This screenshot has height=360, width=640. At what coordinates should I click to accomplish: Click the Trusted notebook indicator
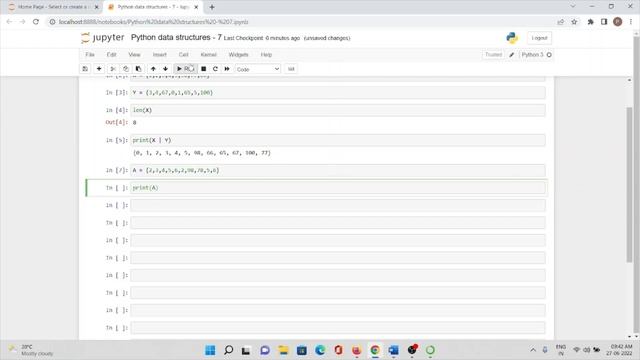(493, 55)
